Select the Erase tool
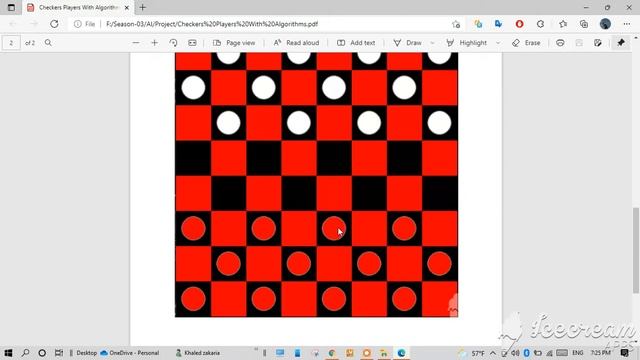 [526, 43]
